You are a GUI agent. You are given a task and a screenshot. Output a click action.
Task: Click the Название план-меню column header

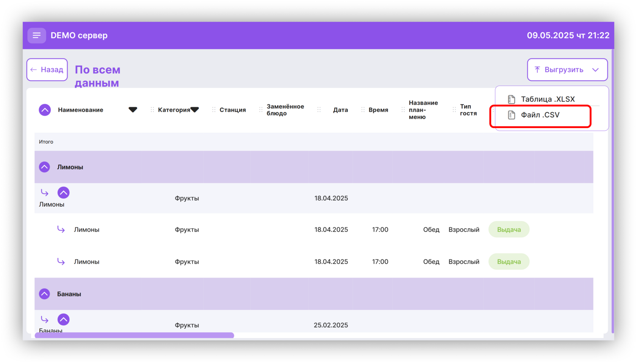point(423,110)
